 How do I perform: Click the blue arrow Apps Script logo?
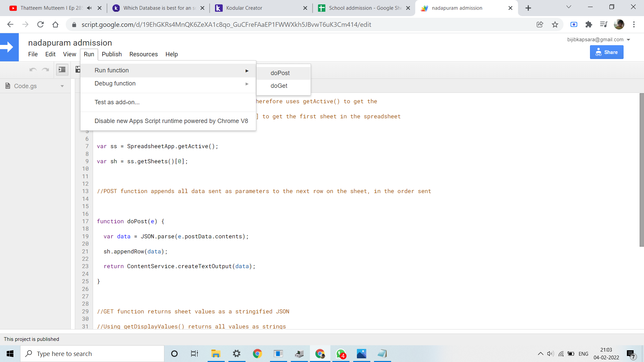point(9,47)
